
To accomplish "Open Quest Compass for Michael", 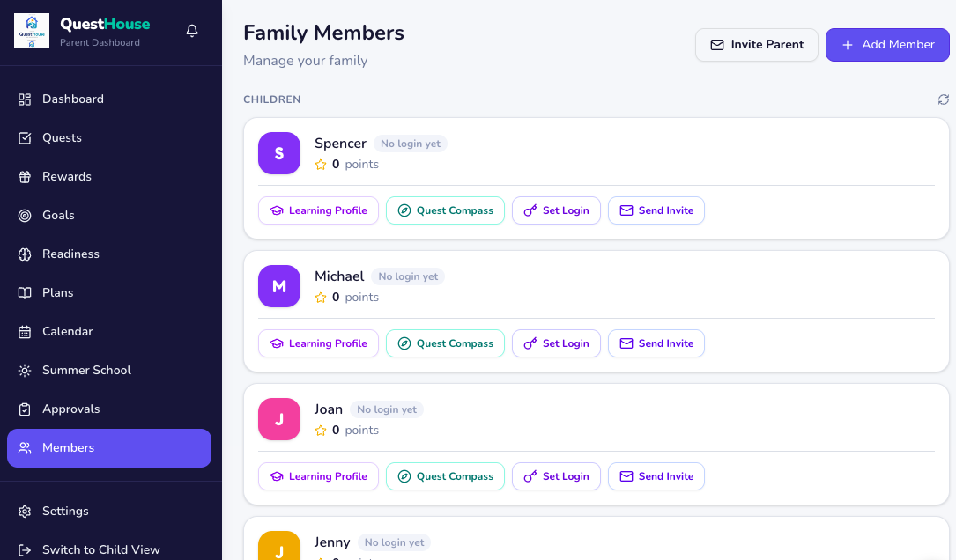I will (x=445, y=343).
